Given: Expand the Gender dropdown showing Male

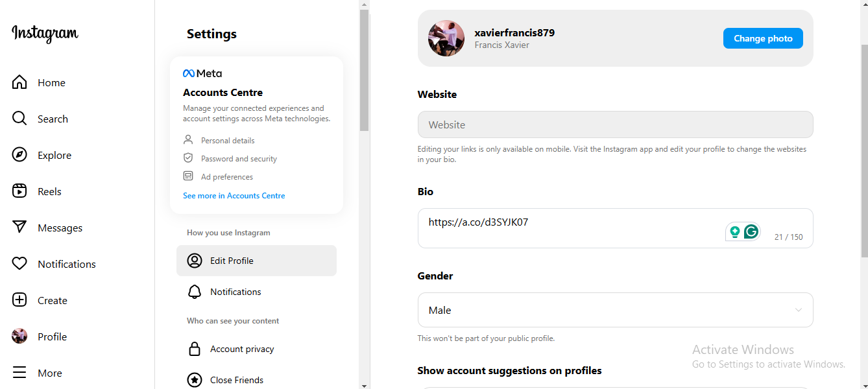Looking at the screenshot, I should [x=615, y=310].
